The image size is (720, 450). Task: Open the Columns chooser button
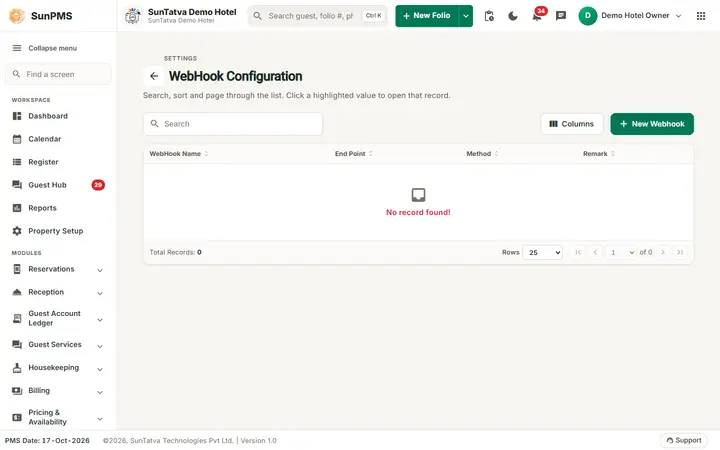(x=572, y=124)
